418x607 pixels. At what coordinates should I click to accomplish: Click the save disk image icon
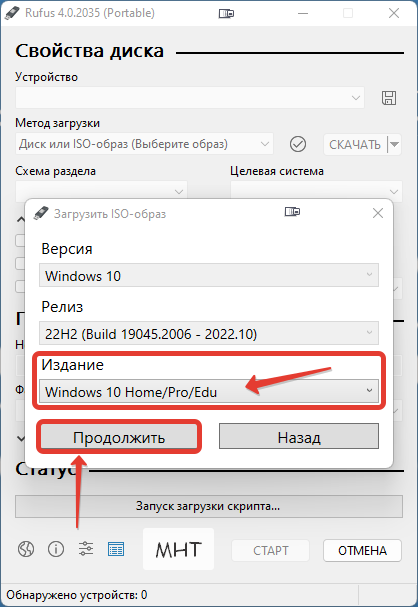pos(389,98)
